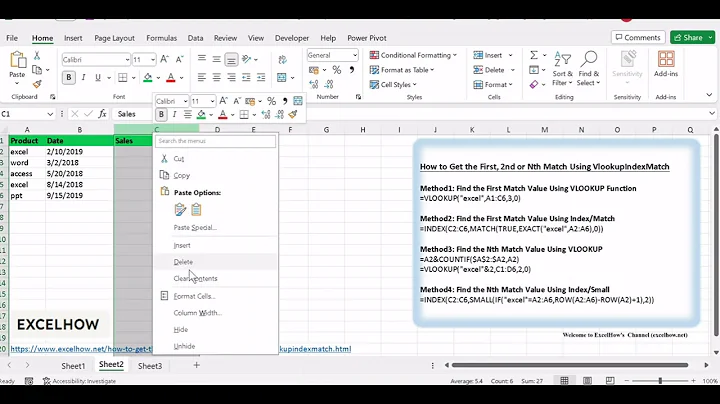The height and width of the screenshot is (404, 720).
Task: Click the ribbon red Font Color button
Action: point(171,78)
